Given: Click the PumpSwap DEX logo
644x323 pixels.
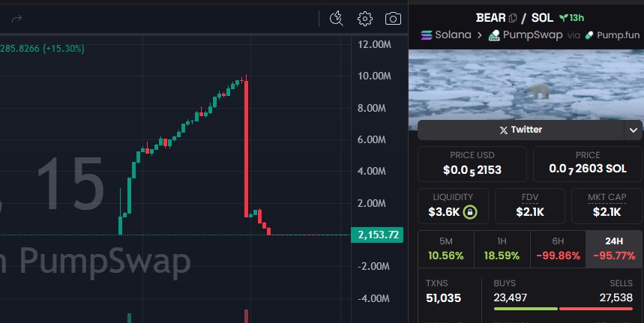Looking at the screenshot, I should click(x=494, y=34).
